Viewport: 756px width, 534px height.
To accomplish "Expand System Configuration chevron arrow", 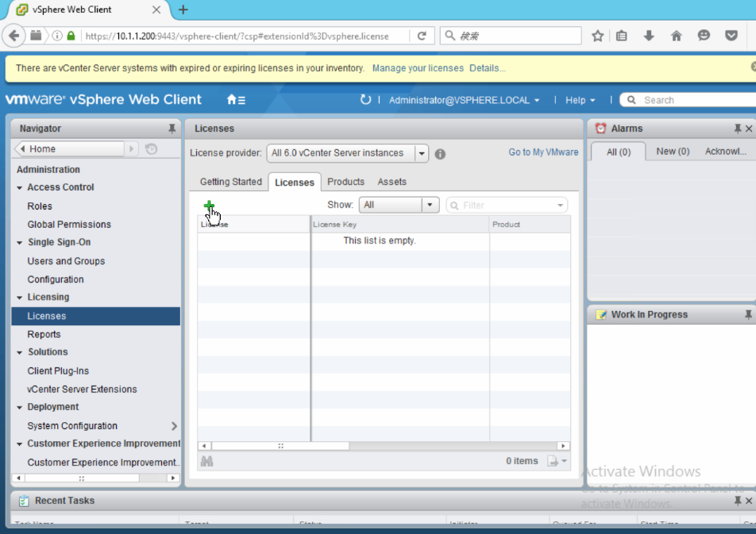I will coord(174,426).
